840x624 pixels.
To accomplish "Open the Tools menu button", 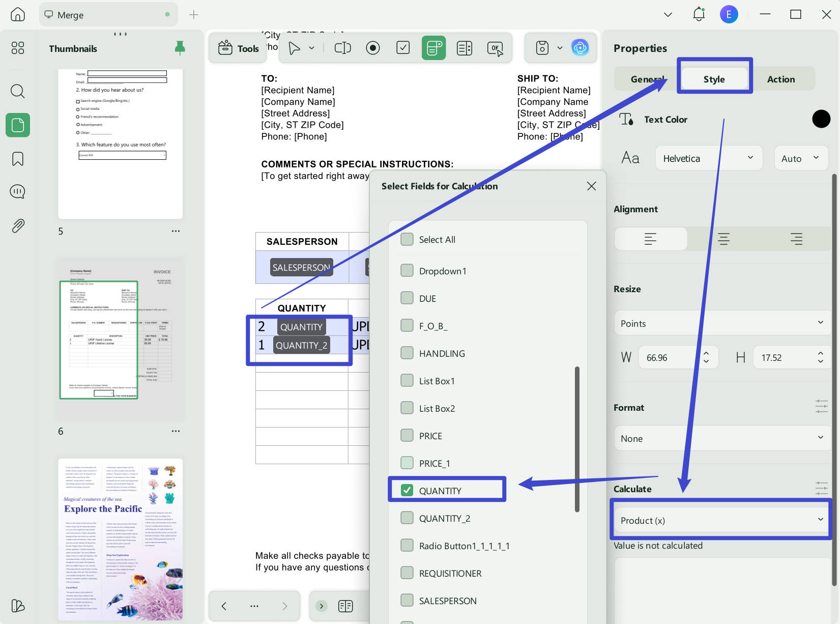I will [239, 48].
